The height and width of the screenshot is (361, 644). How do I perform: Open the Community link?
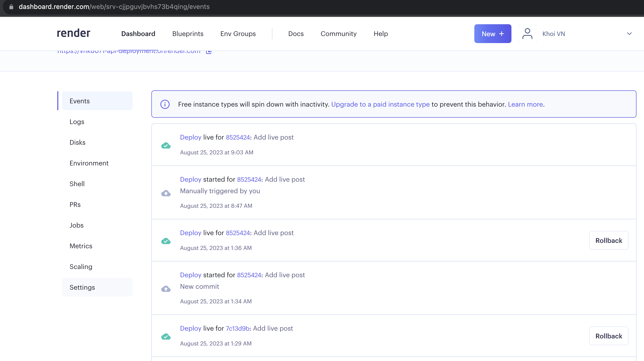click(x=338, y=34)
